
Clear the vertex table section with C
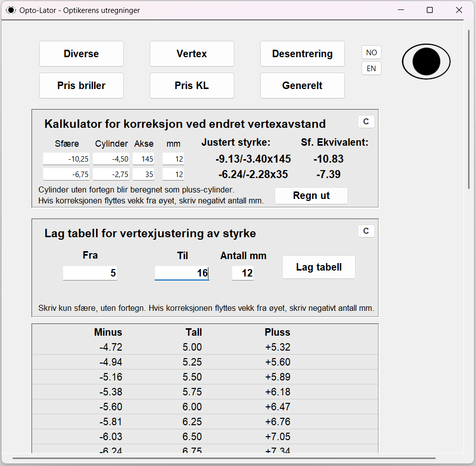click(366, 231)
